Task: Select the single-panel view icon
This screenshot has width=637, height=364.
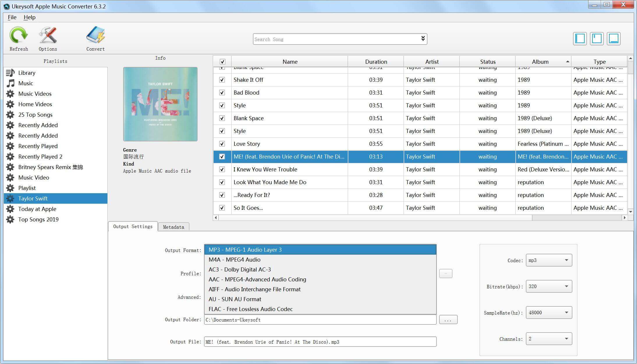Action: [x=580, y=39]
